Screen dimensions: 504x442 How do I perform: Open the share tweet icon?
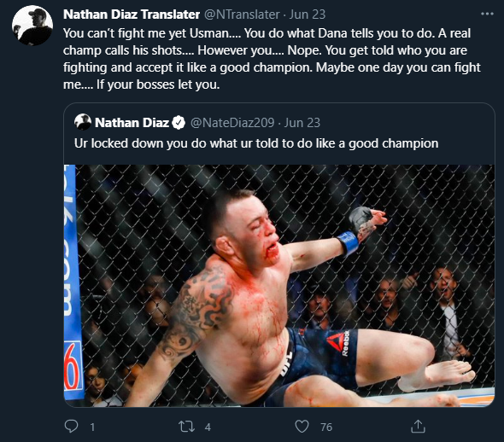(x=418, y=427)
